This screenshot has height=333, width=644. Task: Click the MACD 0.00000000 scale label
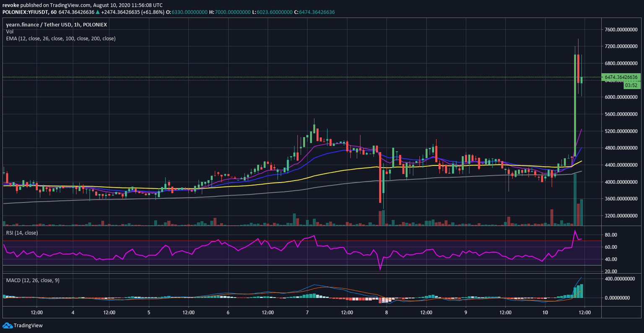[x=617, y=298]
